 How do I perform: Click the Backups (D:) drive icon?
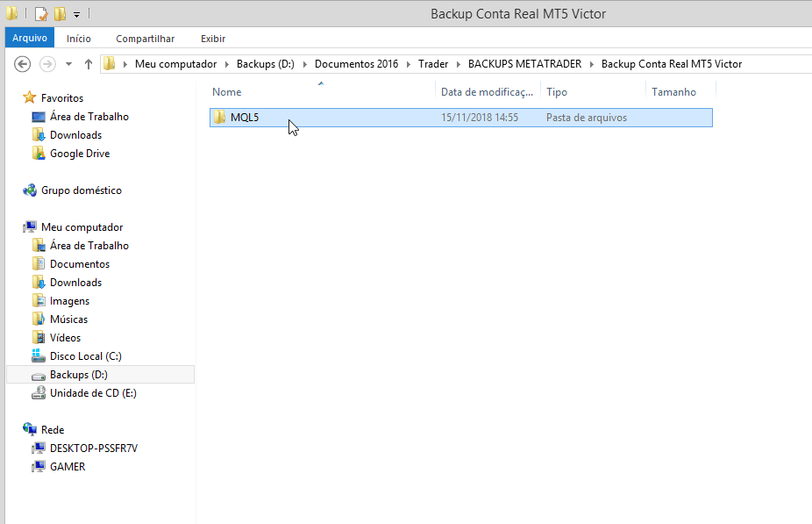click(x=39, y=376)
